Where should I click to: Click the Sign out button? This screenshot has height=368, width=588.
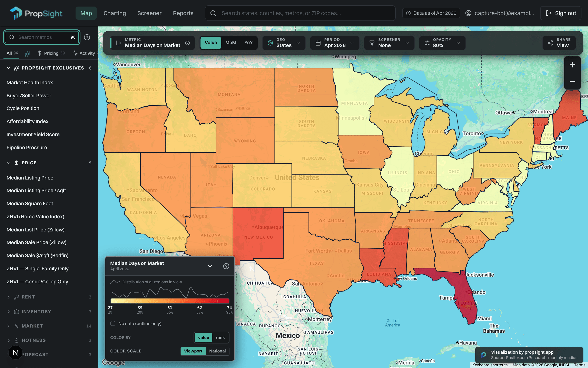tap(561, 13)
